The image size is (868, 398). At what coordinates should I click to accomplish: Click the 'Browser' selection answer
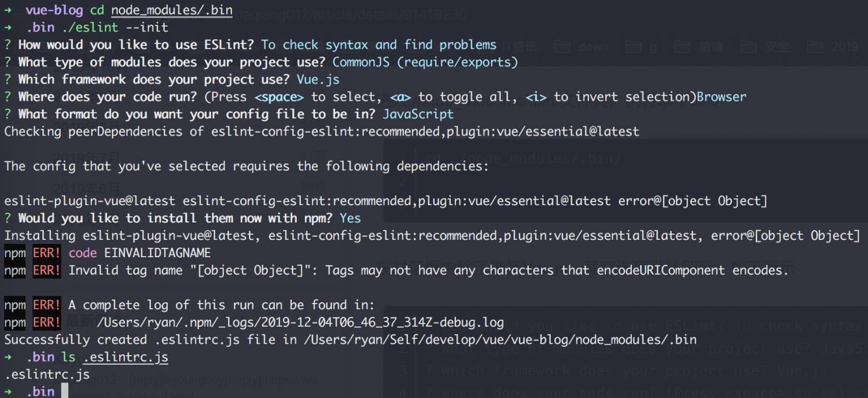point(722,97)
